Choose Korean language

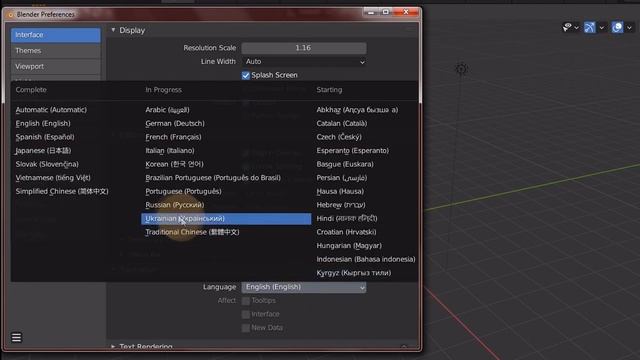point(174,164)
